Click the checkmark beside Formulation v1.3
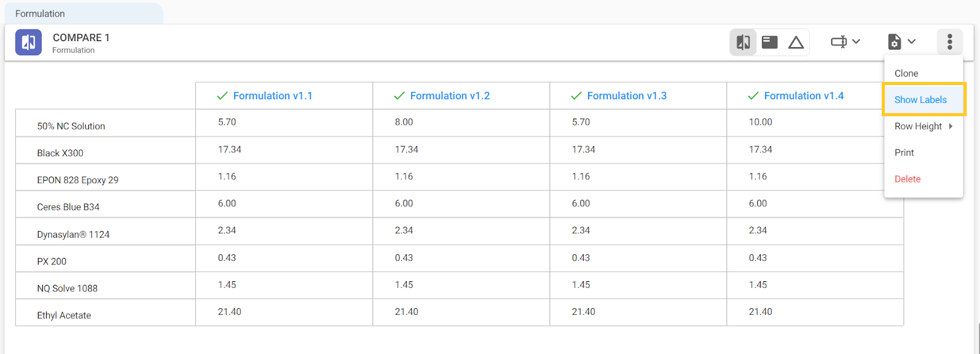This screenshot has height=354, width=980. point(576,96)
